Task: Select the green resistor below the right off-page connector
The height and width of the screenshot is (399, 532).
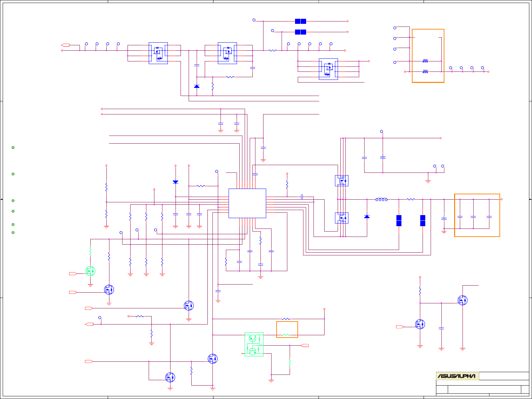Action: pos(290,363)
